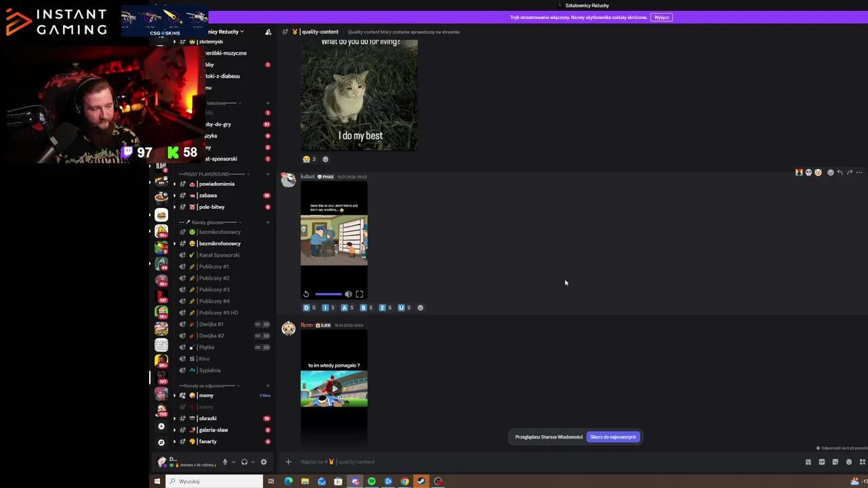Open the GIF picker icon
868x488 pixels.
pyautogui.click(x=822, y=462)
